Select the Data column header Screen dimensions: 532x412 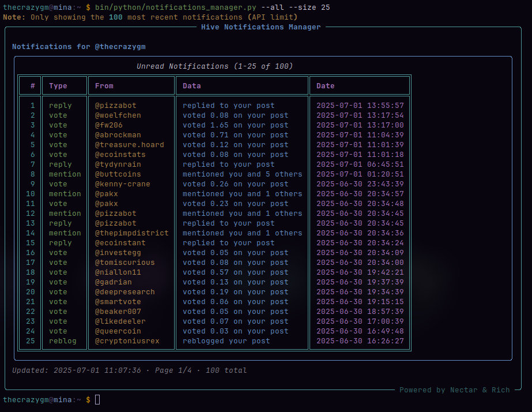pos(192,86)
